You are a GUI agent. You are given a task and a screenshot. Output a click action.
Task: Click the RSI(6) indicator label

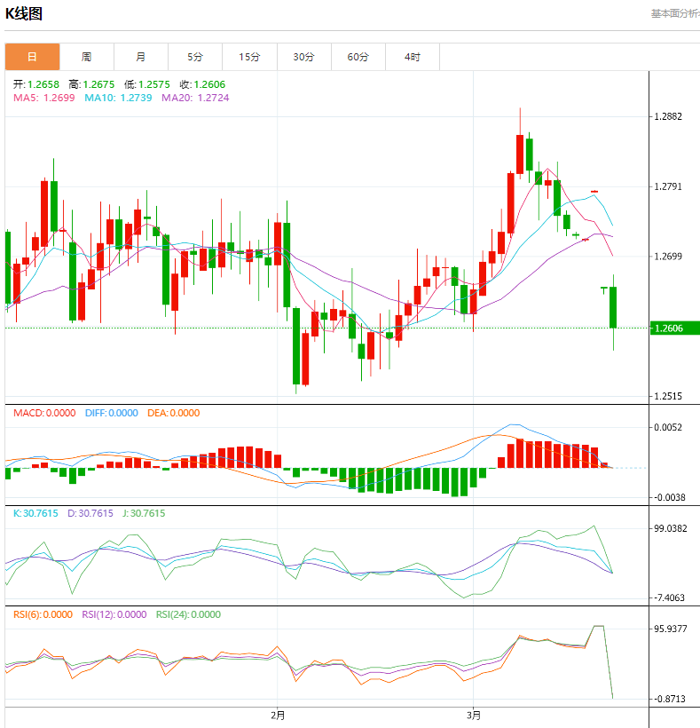(x=43, y=614)
